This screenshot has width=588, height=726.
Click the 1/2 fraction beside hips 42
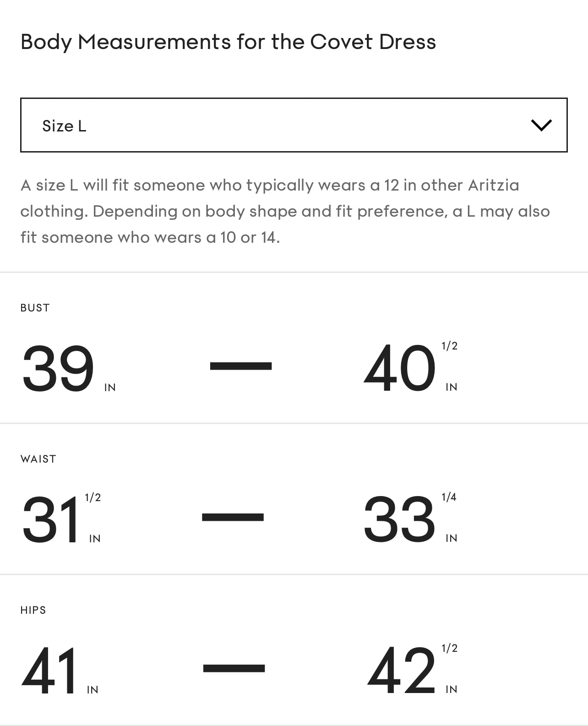click(x=449, y=648)
